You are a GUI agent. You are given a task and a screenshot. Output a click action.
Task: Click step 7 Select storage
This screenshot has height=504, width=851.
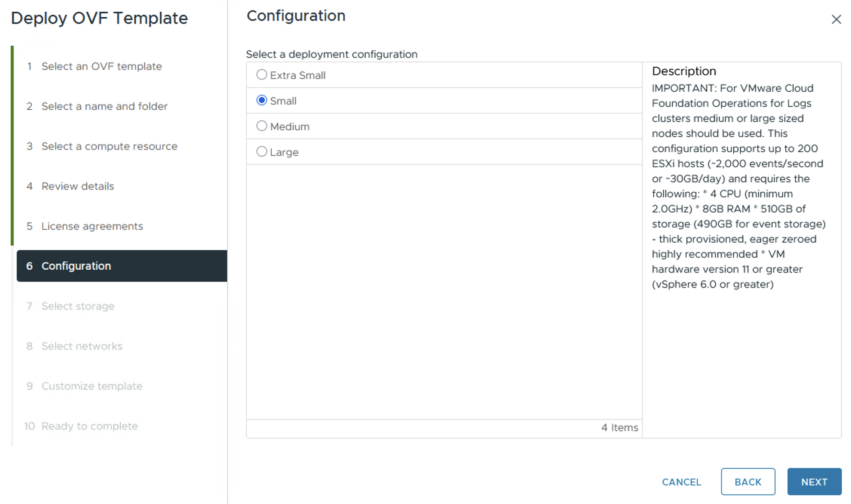[78, 306]
